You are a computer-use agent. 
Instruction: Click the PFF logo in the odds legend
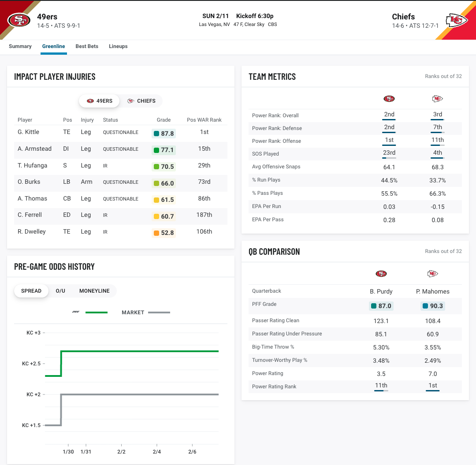click(x=76, y=312)
